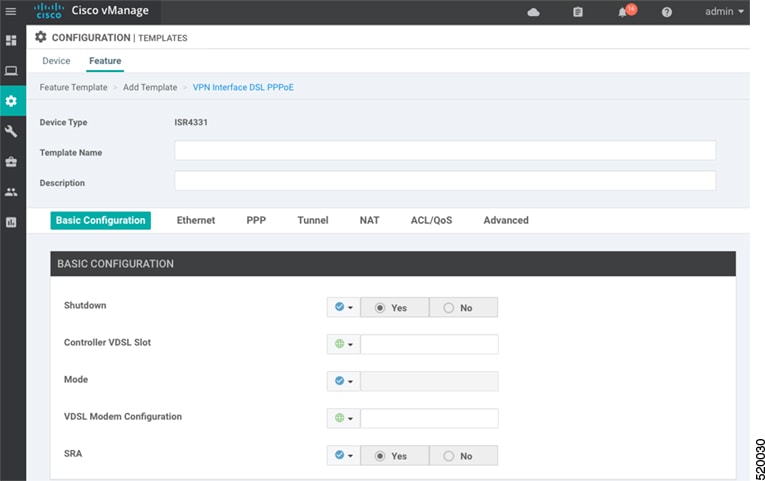Viewport: 765px width, 481px height.
Task: Open Mode scope dropdown
Action: 343,381
